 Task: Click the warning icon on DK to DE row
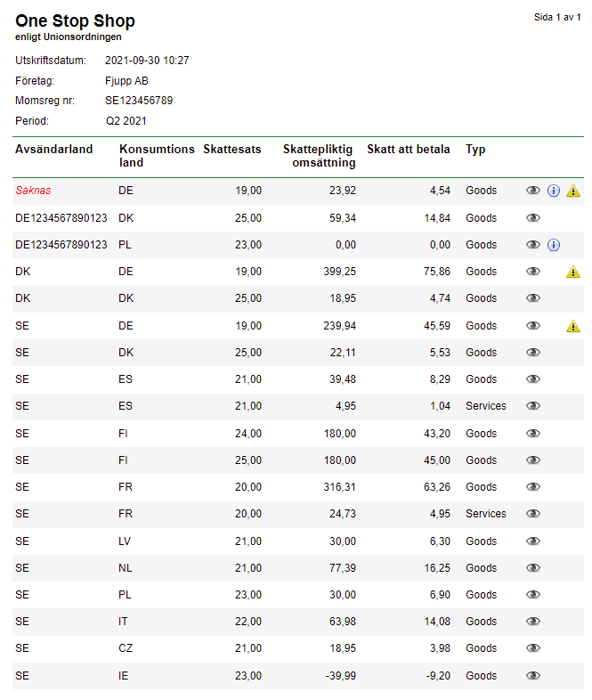[x=572, y=272]
